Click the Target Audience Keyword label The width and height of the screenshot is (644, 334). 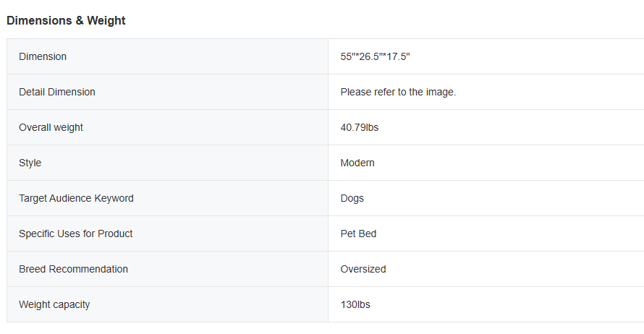pyautogui.click(x=76, y=198)
